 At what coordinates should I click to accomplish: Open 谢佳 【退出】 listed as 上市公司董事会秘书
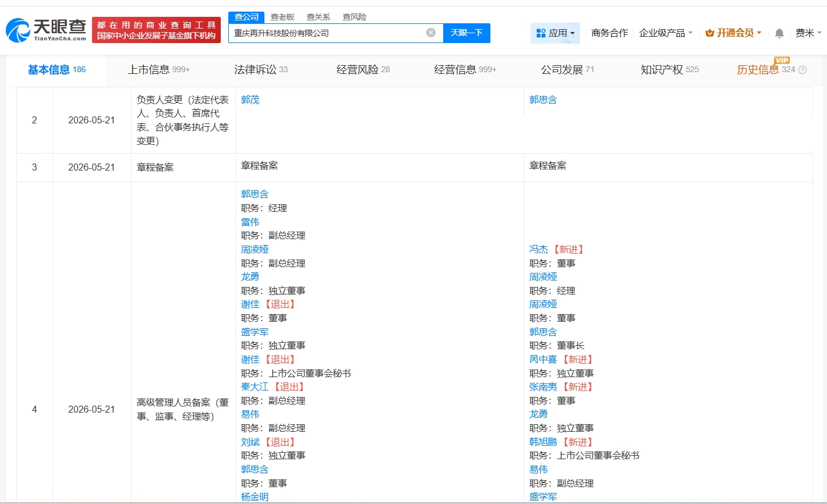[250, 360]
